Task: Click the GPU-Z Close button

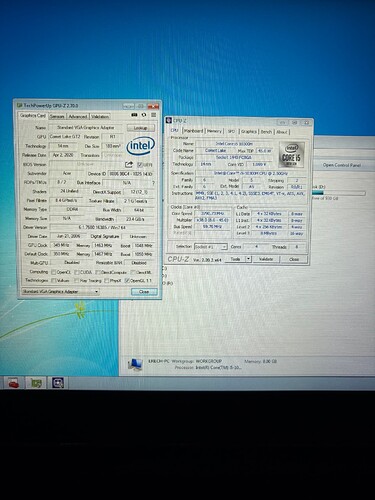Action: coord(144,292)
